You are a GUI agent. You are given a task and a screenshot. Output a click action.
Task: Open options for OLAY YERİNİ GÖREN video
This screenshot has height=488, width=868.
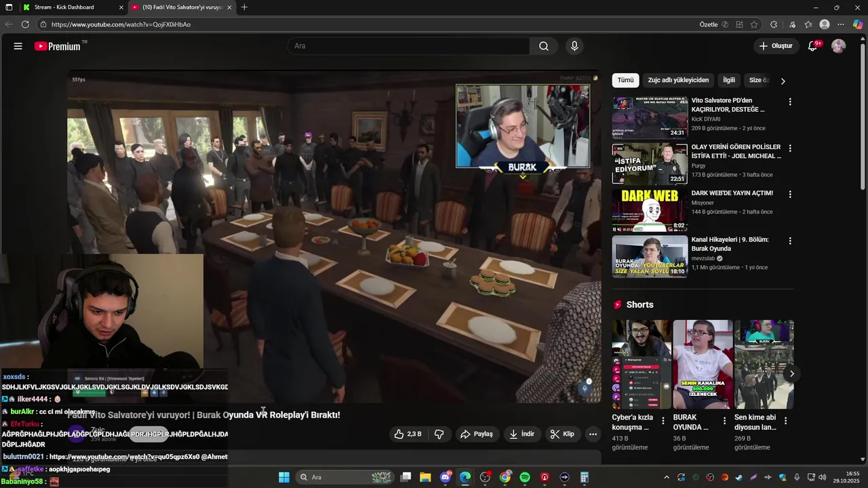(790, 148)
